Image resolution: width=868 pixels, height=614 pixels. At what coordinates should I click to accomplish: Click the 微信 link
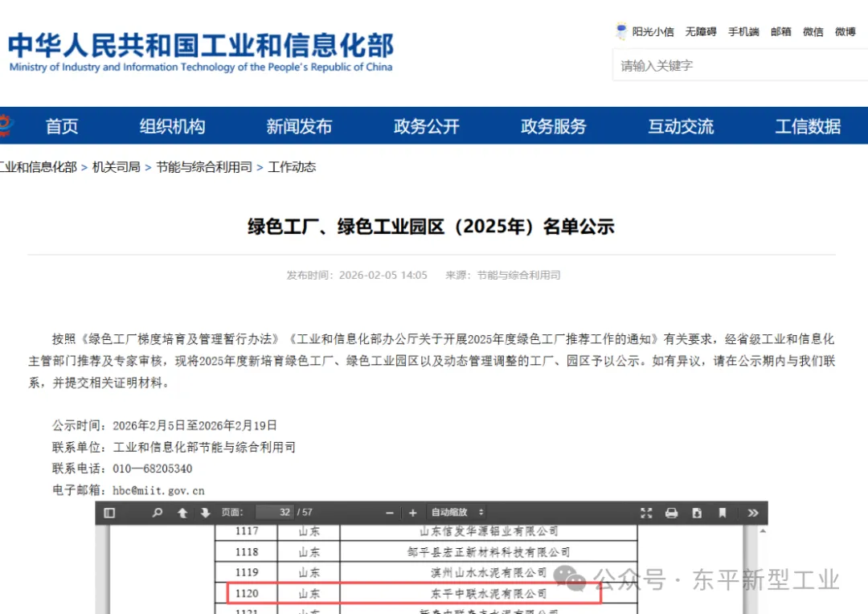click(813, 31)
